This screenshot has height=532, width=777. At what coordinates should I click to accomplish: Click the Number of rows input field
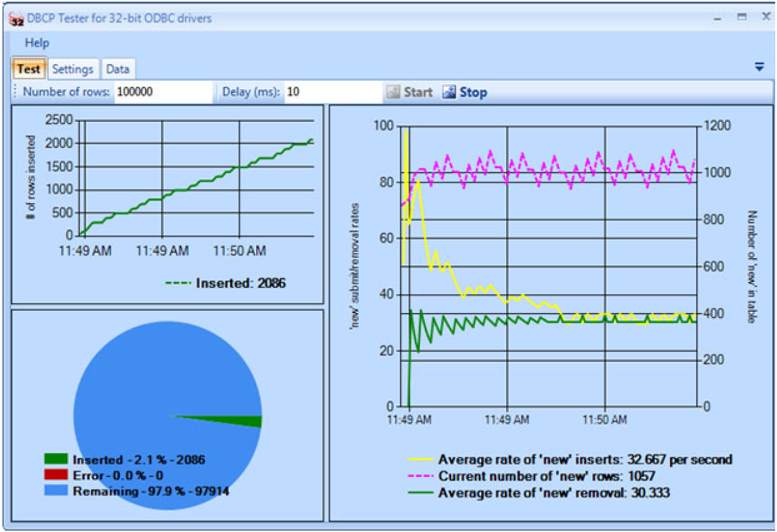[162, 92]
